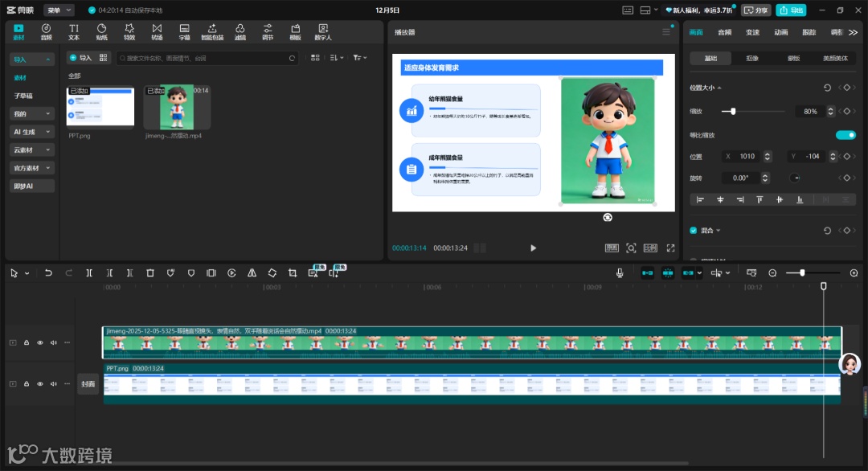Enter fullscreen preview in the player
Viewport: 868px width, 471px height.
(x=670, y=248)
